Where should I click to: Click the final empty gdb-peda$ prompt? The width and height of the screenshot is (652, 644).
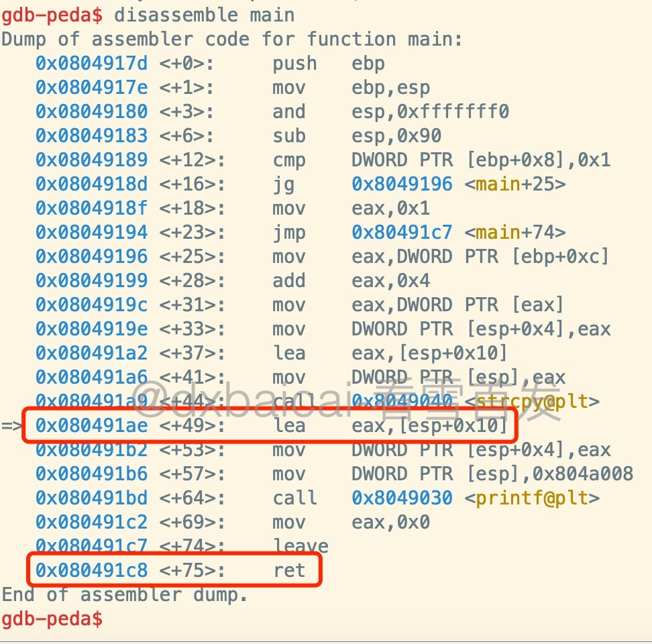pyautogui.click(x=52, y=619)
